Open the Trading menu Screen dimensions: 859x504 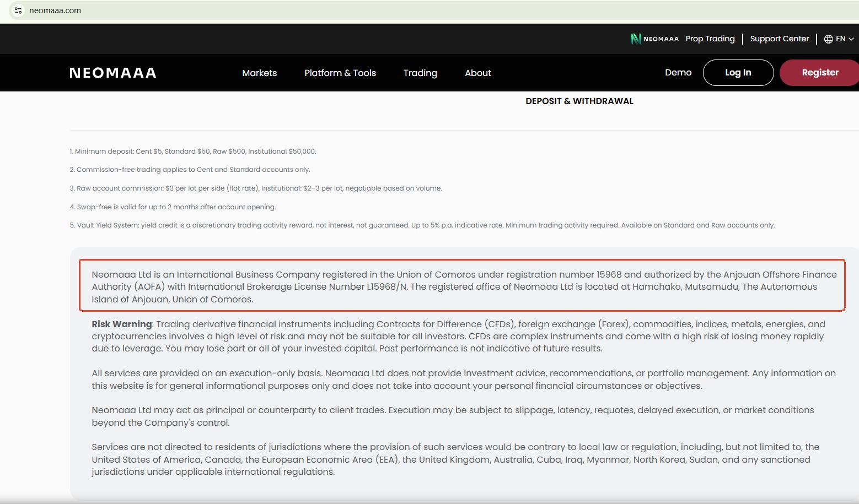coord(420,73)
